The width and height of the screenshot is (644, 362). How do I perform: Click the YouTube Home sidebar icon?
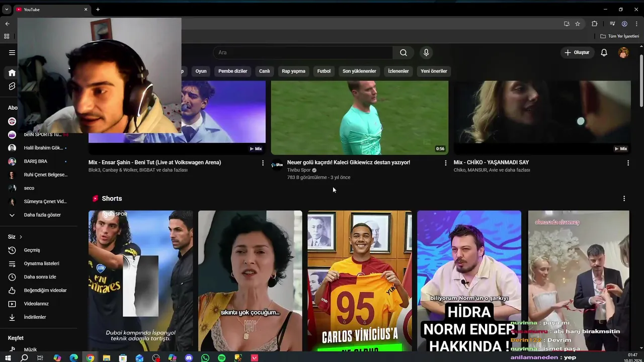pos(12,73)
